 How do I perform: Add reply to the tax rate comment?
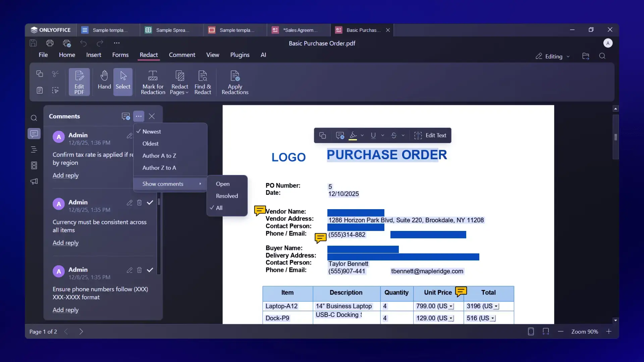click(x=65, y=176)
